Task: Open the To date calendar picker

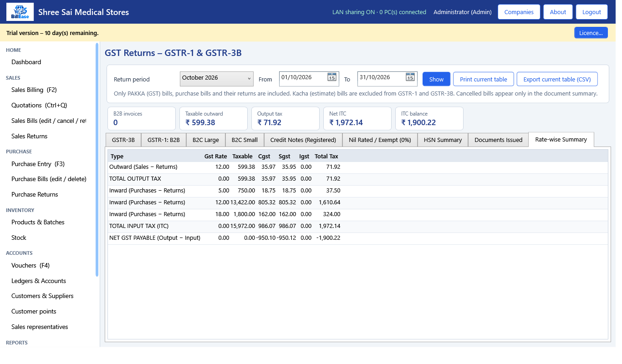Action: coord(410,77)
